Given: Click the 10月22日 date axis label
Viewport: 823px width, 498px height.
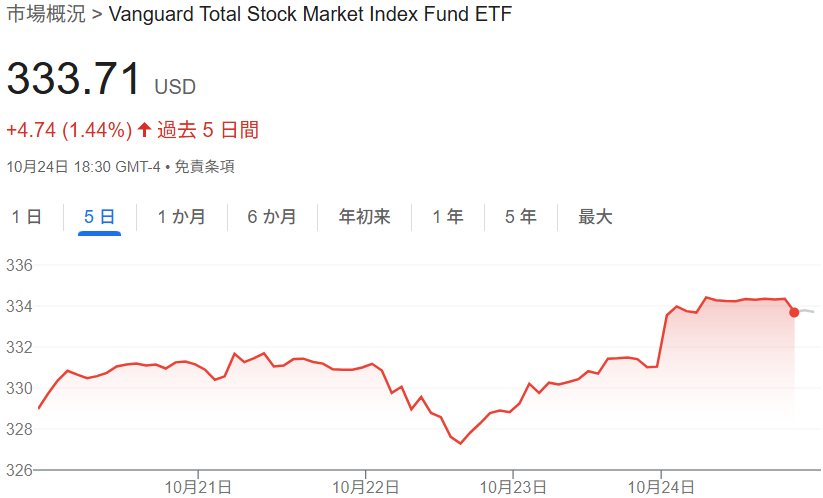Looking at the screenshot, I should [x=365, y=487].
